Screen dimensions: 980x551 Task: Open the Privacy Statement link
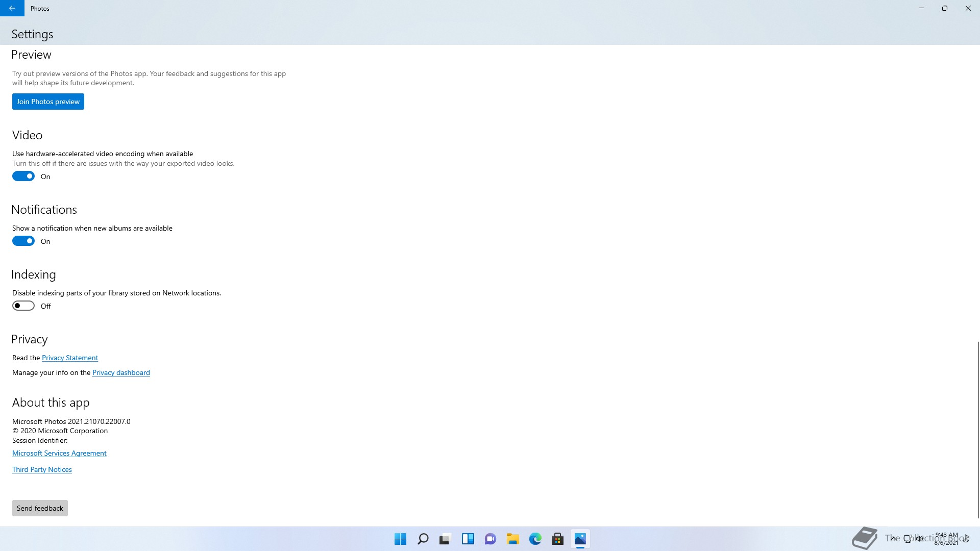[70, 358]
